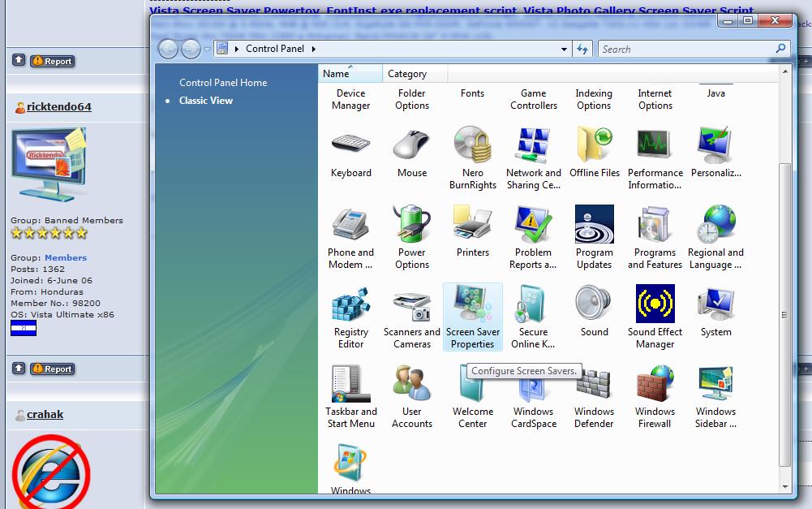Select Classic View in the sidebar
The height and width of the screenshot is (509, 812).
click(x=205, y=101)
